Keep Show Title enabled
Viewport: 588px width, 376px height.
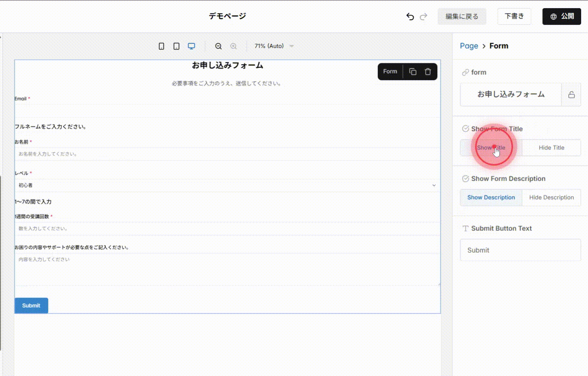click(491, 148)
